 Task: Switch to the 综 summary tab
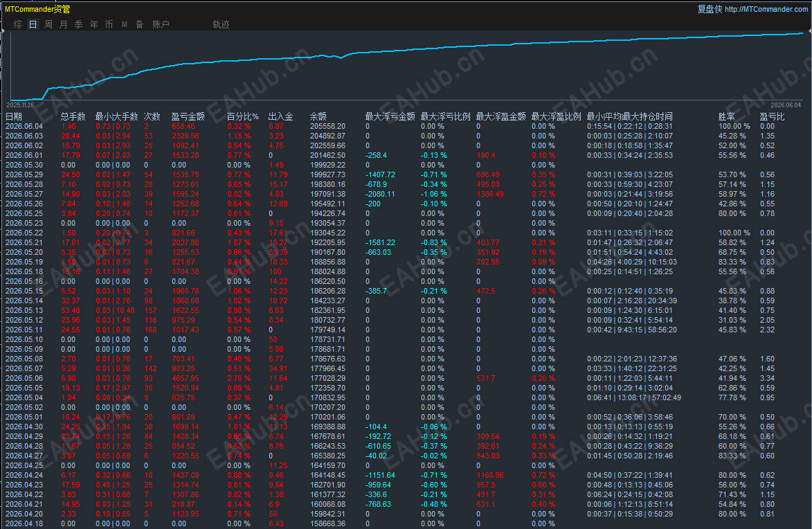pyautogui.click(x=17, y=24)
